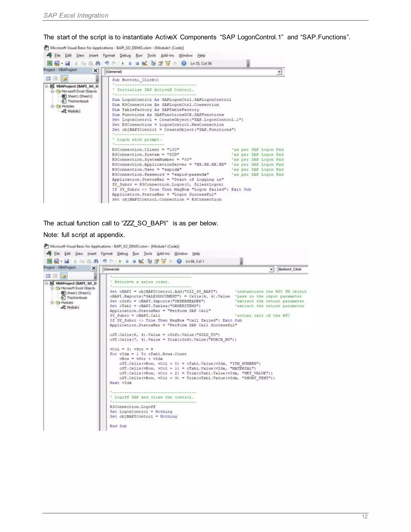Open Edit menu in upper VBA window
411x532 pixels.
[x=68, y=56]
